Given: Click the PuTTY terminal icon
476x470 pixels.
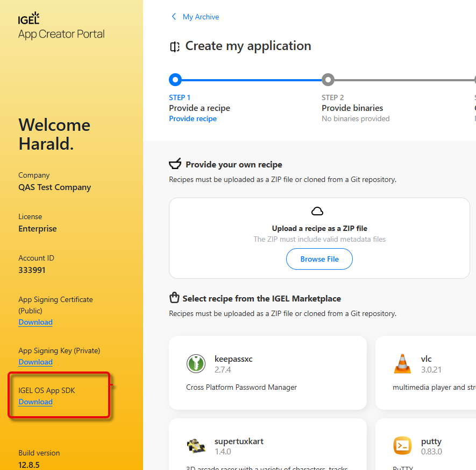Looking at the screenshot, I should tap(403, 446).
